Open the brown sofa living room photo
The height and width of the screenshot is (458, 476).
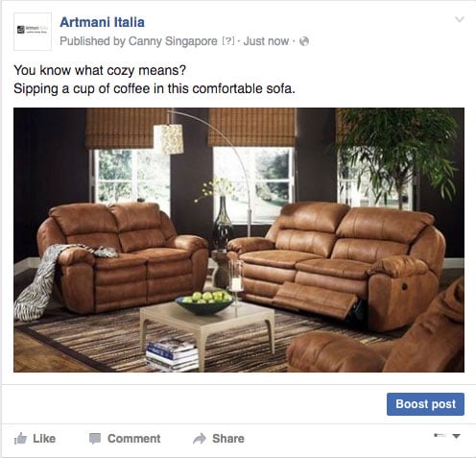(239, 240)
